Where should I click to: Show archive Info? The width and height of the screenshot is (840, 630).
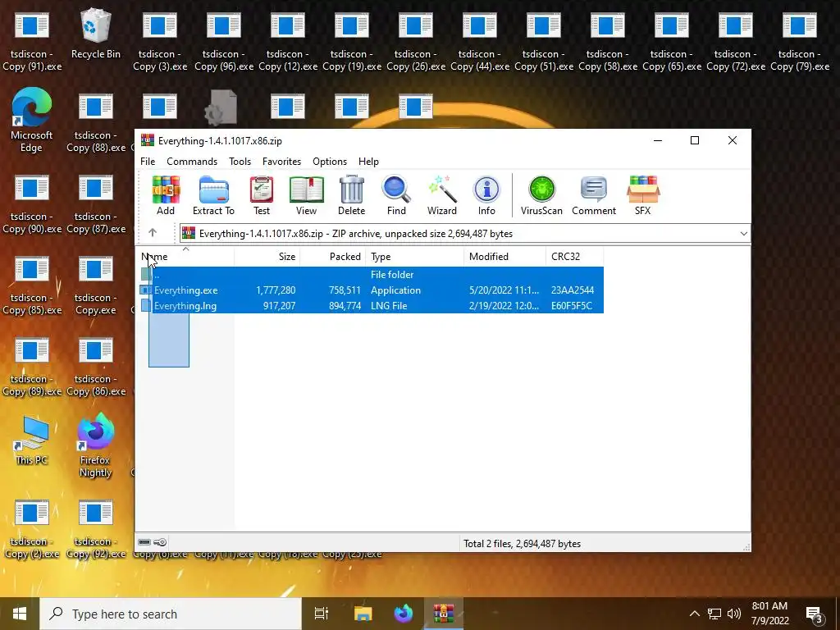486,195
